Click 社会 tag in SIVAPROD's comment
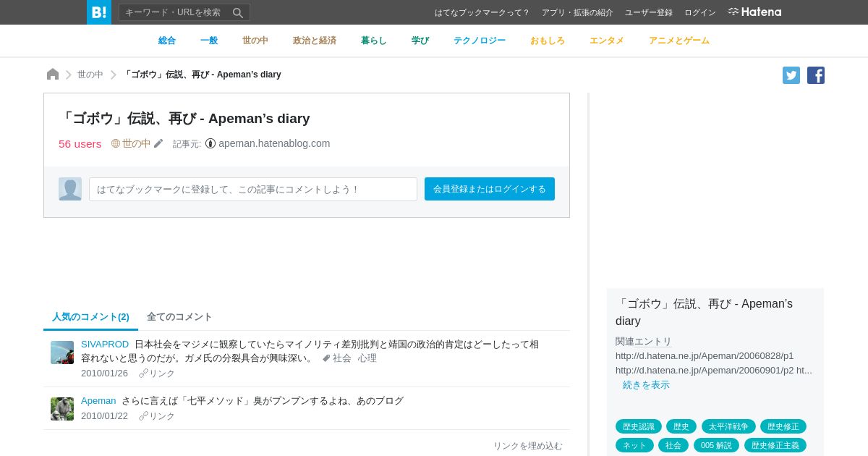868x456 pixels. [342, 358]
